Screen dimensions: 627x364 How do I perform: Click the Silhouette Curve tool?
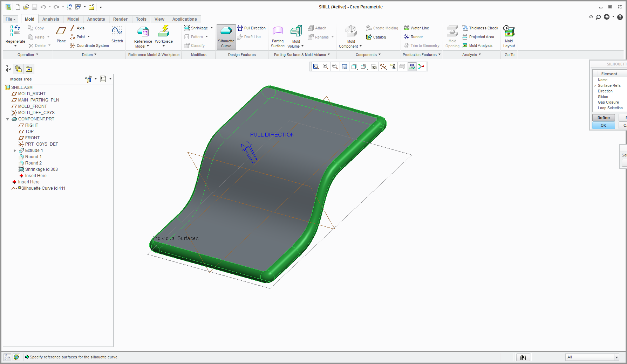pyautogui.click(x=226, y=36)
